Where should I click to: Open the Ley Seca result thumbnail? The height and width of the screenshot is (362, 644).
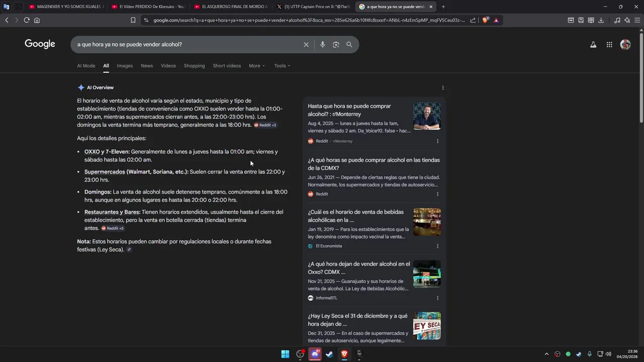tap(427, 326)
